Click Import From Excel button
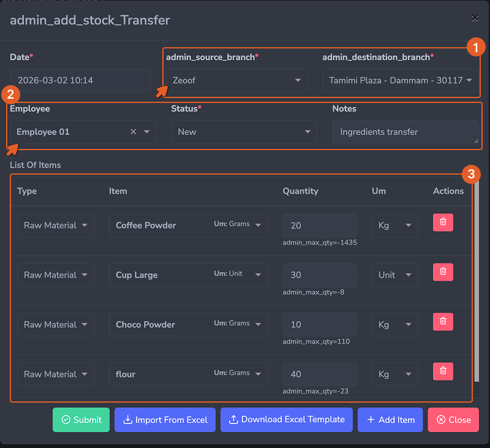Image resolution: width=490 pixels, height=448 pixels. (x=165, y=420)
